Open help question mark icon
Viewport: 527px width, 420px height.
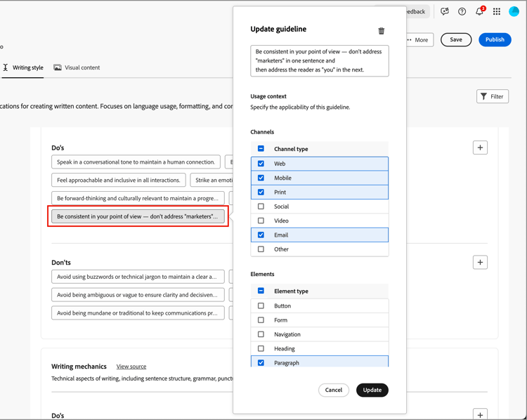point(462,11)
